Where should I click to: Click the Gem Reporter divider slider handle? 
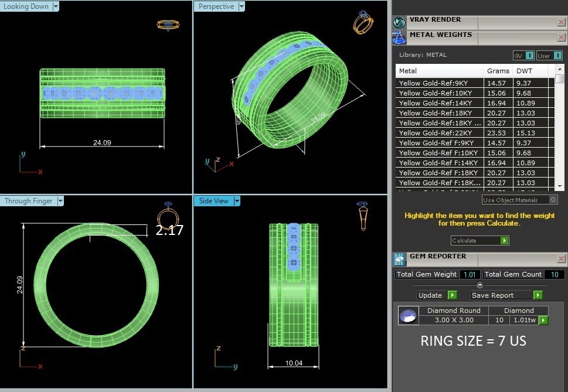479,285
